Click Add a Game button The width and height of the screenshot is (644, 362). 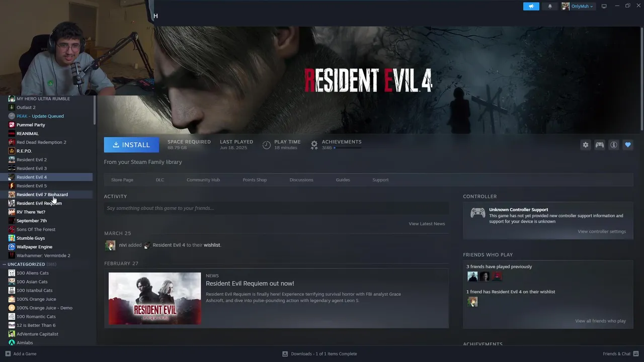21,353
